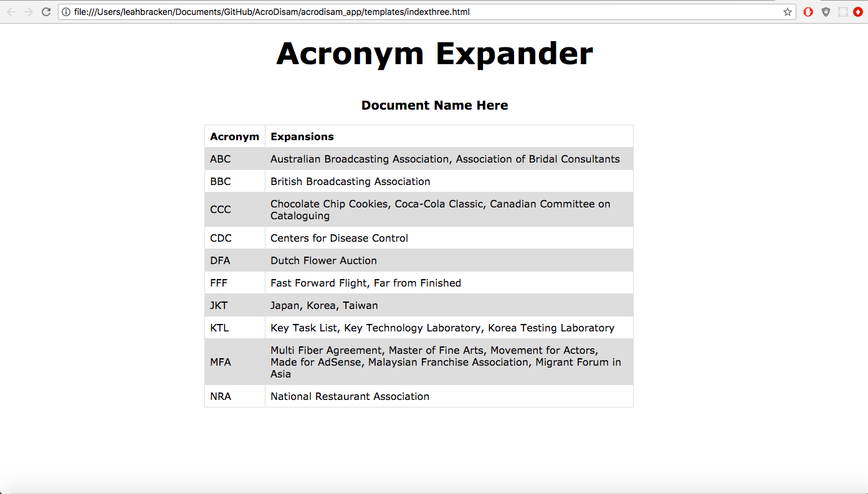Click the browser forward arrow

[x=29, y=12]
